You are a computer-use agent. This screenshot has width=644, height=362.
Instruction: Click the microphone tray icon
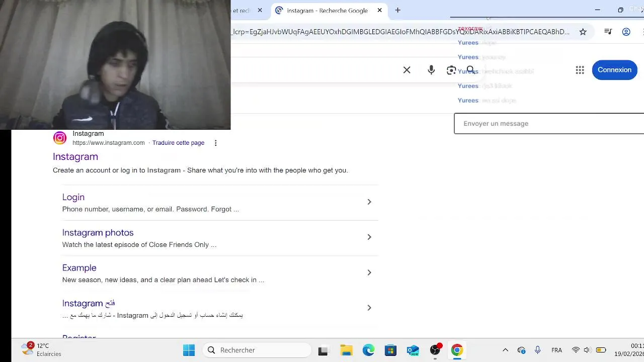(x=538, y=350)
